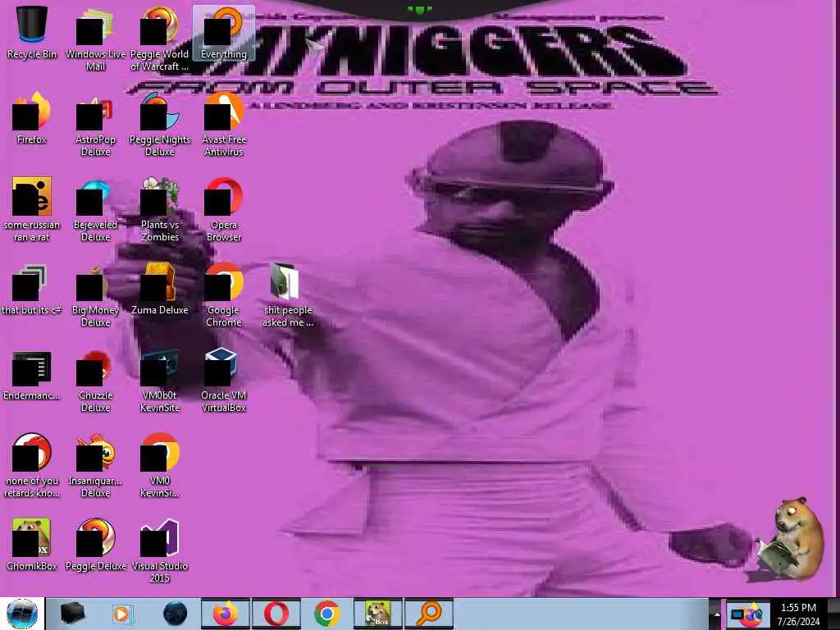
Task: Click the dark globe taskbar icon
Action: [x=175, y=614]
